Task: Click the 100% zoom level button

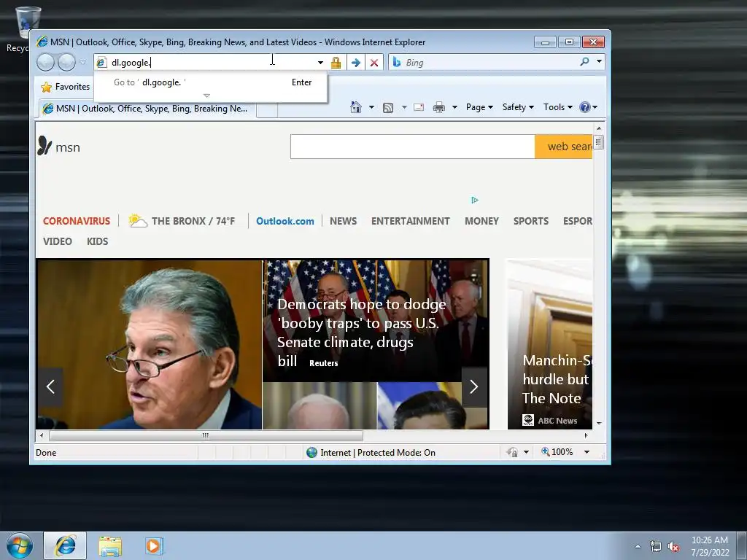Action: coord(557,452)
